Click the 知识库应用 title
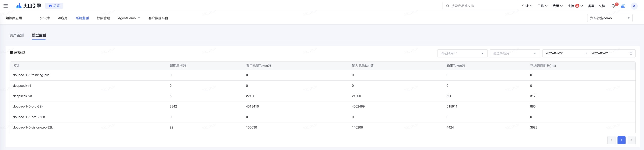The image size is (644, 150). pyautogui.click(x=14, y=18)
